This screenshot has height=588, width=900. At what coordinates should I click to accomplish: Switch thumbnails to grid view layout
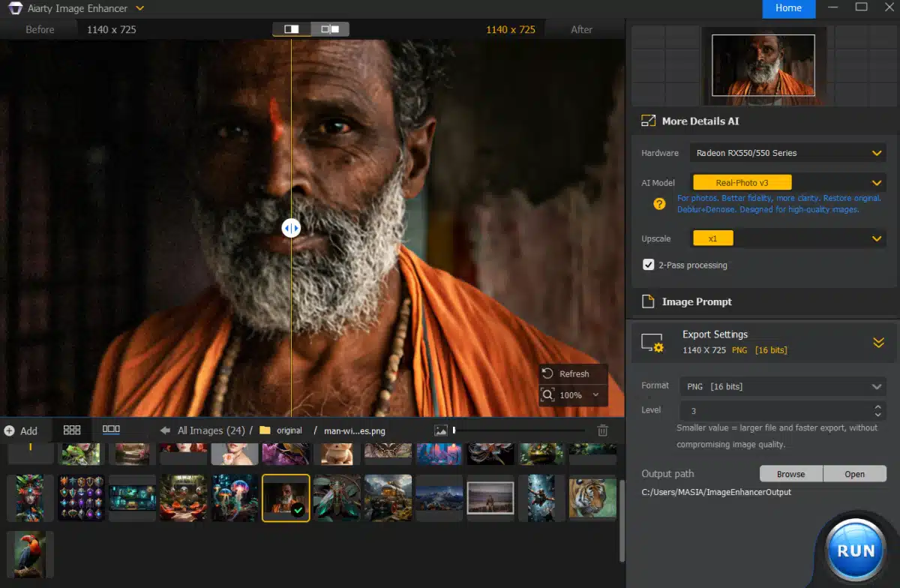(72, 429)
